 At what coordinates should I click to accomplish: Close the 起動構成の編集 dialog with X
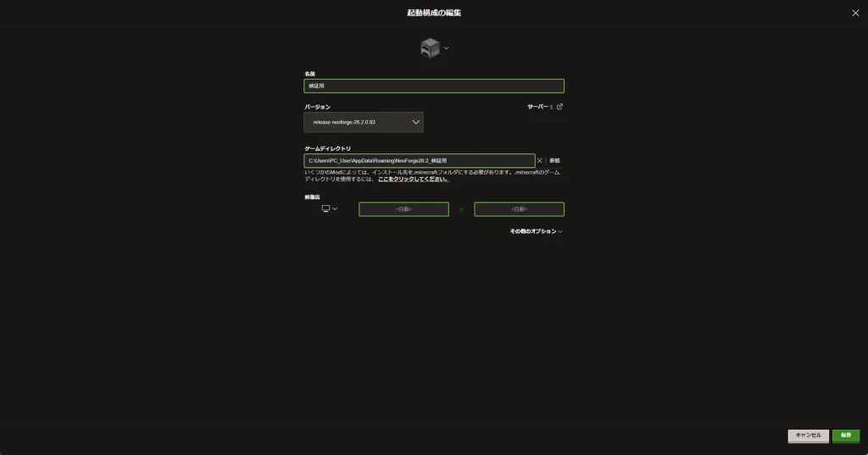(855, 13)
